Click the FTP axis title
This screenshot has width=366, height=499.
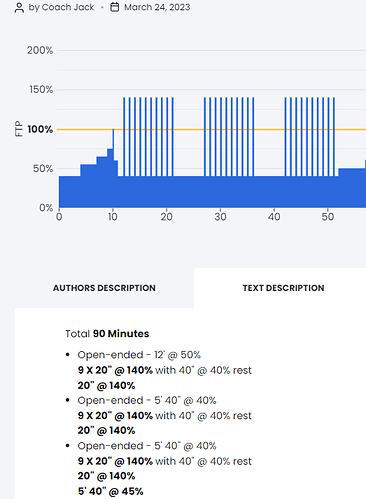point(19,129)
